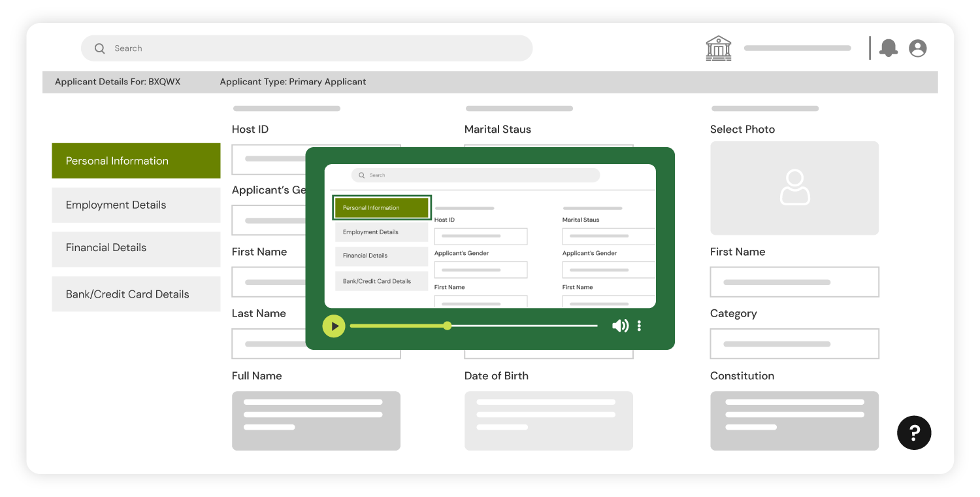Click the video preview thumbnail
Screen dimensions: 980x497
tap(490, 236)
